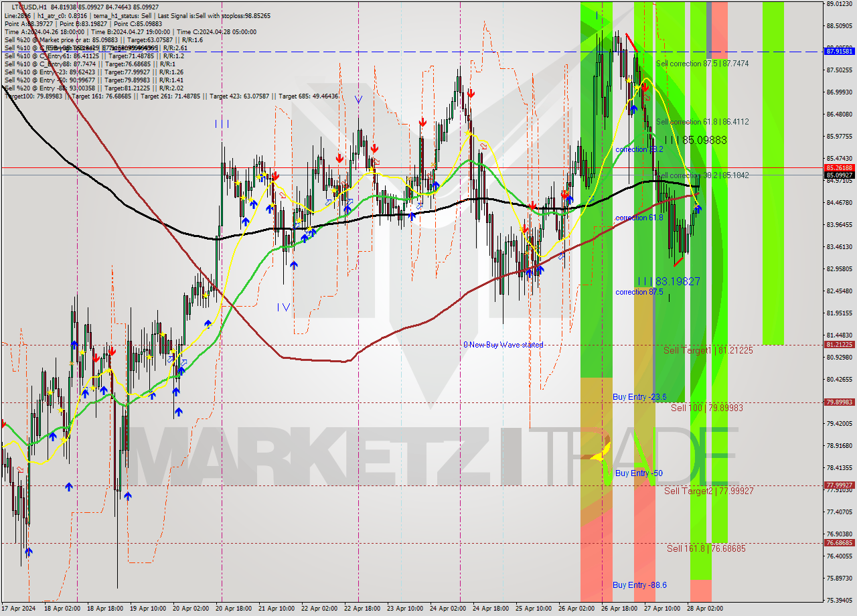Select the 'Sell Target1 | 81.21225' label
The image size is (857, 616).
[x=708, y=350]
